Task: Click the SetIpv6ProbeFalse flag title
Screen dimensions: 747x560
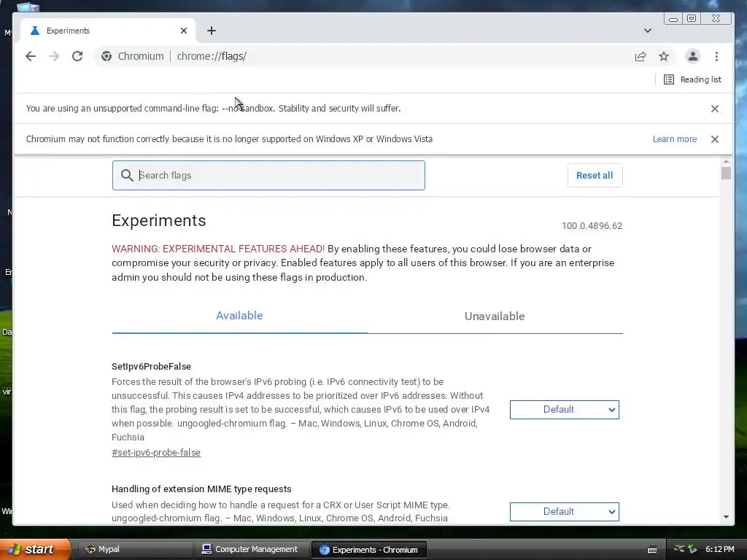Action: pyautogui.click(x=152, y=366)
